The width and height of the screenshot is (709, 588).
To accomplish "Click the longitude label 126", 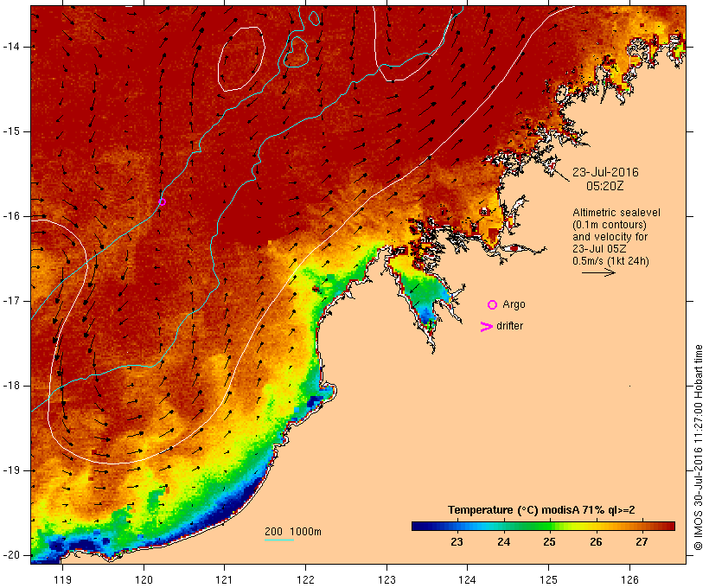I will (629, 580).
